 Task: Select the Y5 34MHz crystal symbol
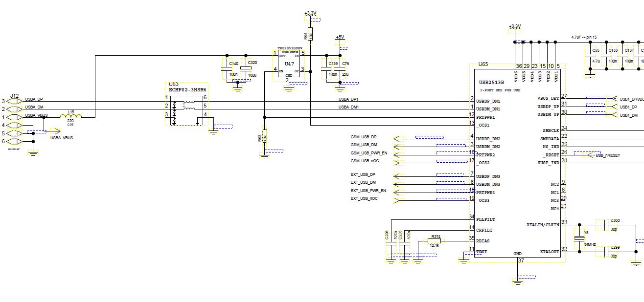click(x=579, y=238)
